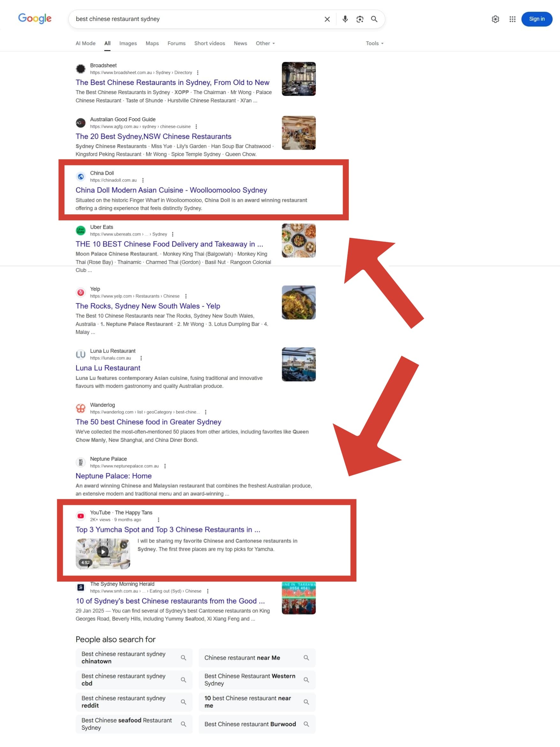Image resolution: width=560 pixels, height=747 pixels.
Task: Click the Google logo
Action: [x=35, y=19]
